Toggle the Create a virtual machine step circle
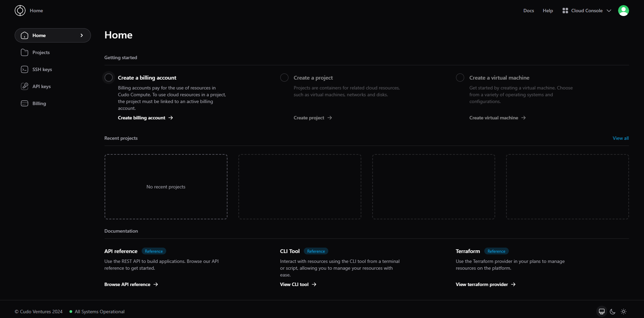Viewport: 644px width, 318px height. click(460, 78)
